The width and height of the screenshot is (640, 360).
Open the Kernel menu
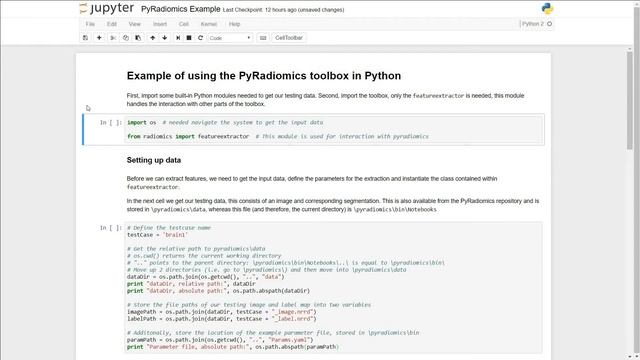[209, 24]
